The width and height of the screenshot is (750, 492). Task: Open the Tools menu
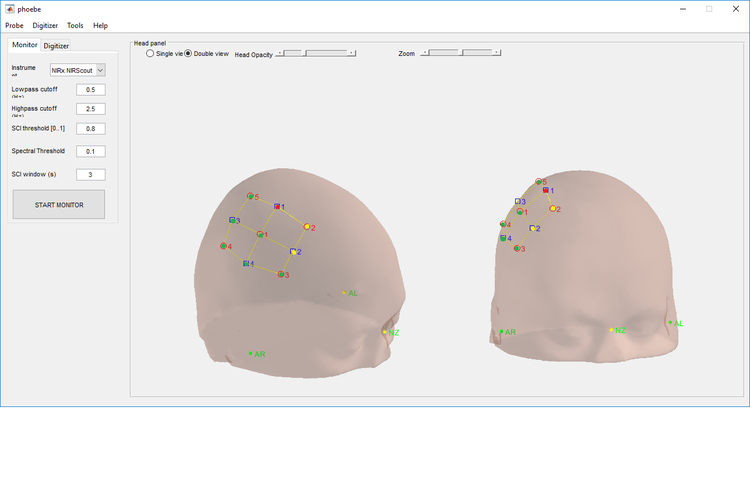(x=75, y=25)
